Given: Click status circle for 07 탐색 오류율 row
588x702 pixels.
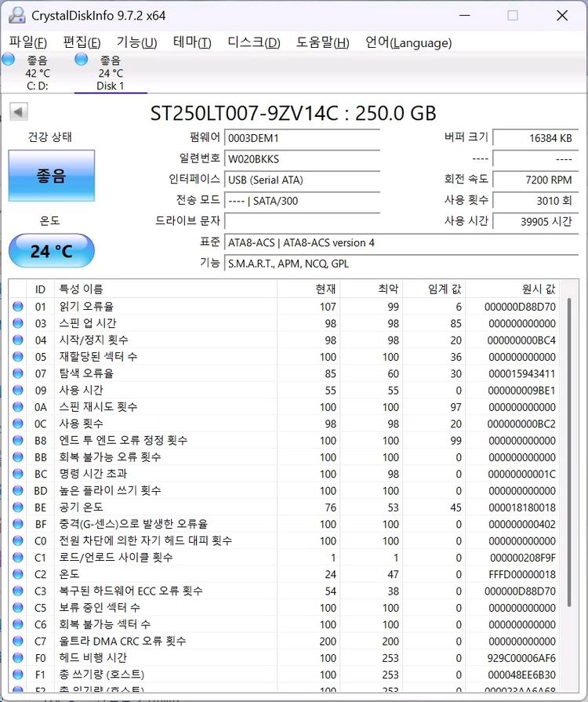Looking at the screenshot, I should click(17, 373).
